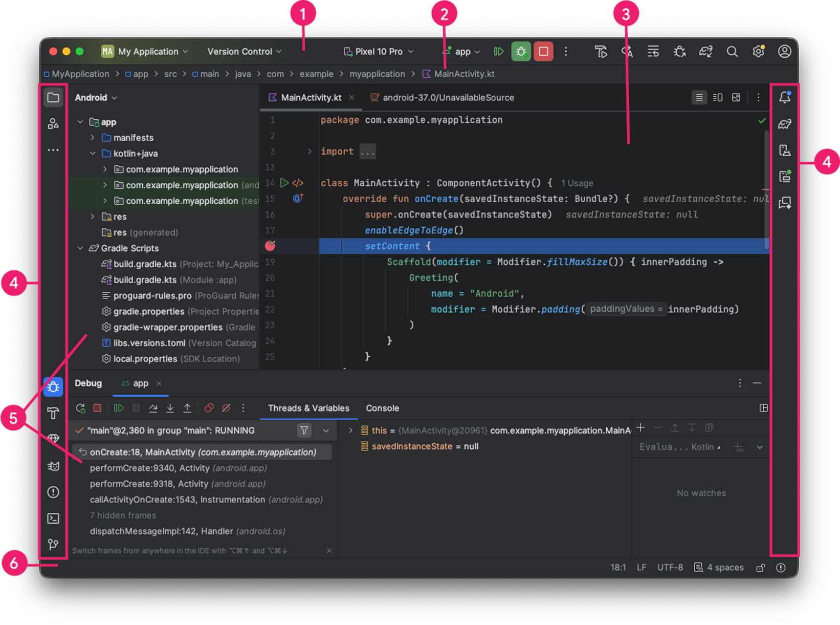This screenshot has height=625, width=840.
Task: Open Search Everywhere magnifier
Action: point(732,51)
